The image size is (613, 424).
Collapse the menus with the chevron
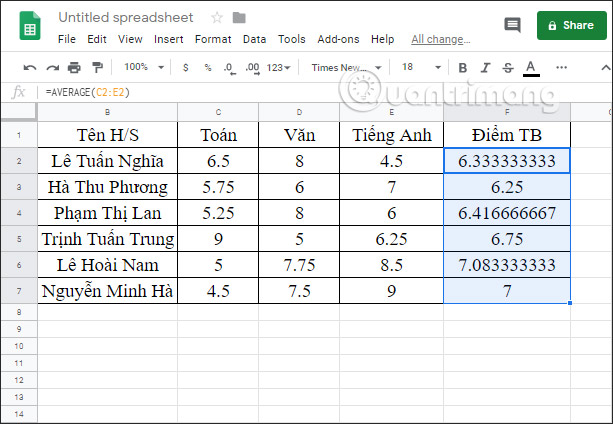(606, 68)
